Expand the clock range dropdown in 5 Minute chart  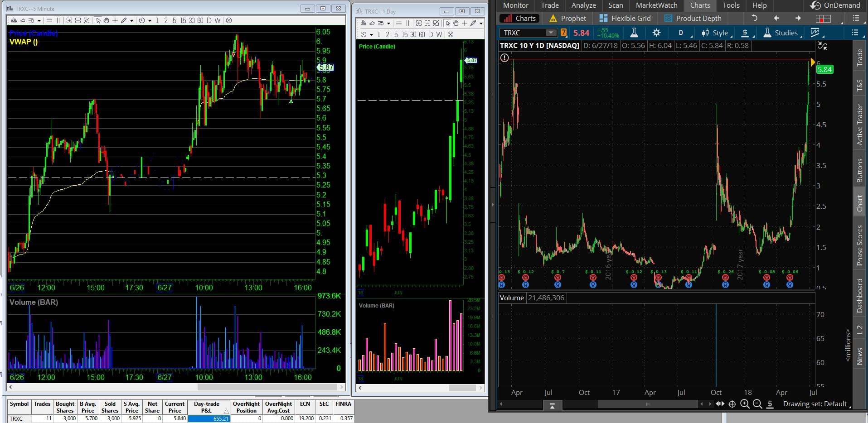[150, 20]
